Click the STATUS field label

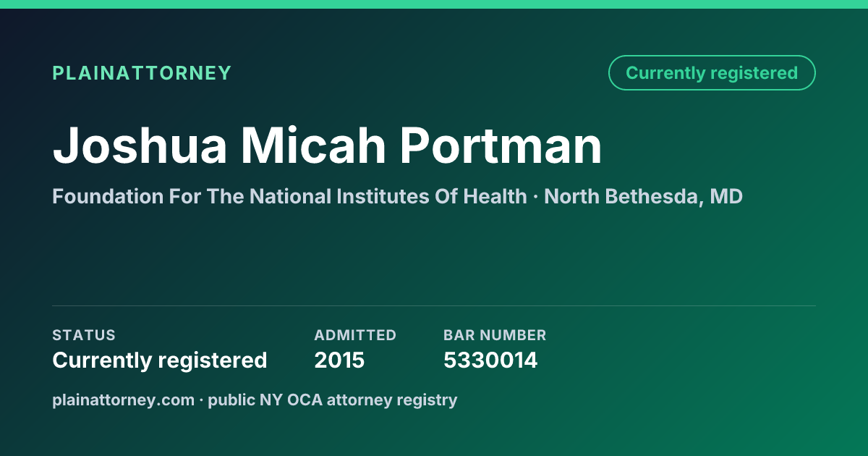pyautogui.click(x=84, y=335)
